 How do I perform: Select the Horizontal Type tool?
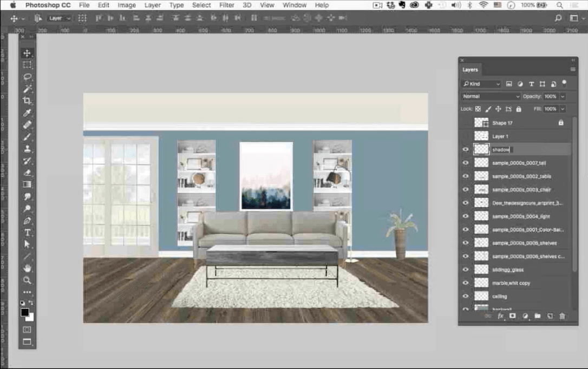pos(27,233)
